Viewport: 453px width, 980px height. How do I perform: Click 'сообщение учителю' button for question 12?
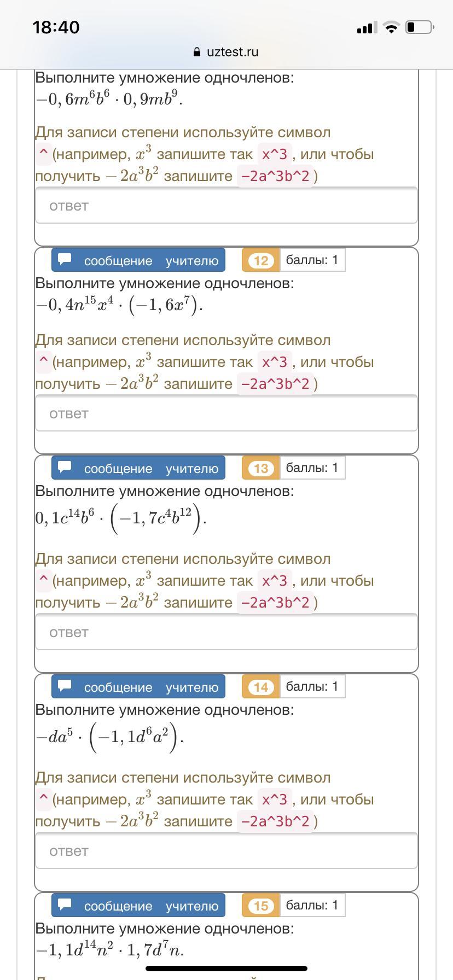point(138,260)
